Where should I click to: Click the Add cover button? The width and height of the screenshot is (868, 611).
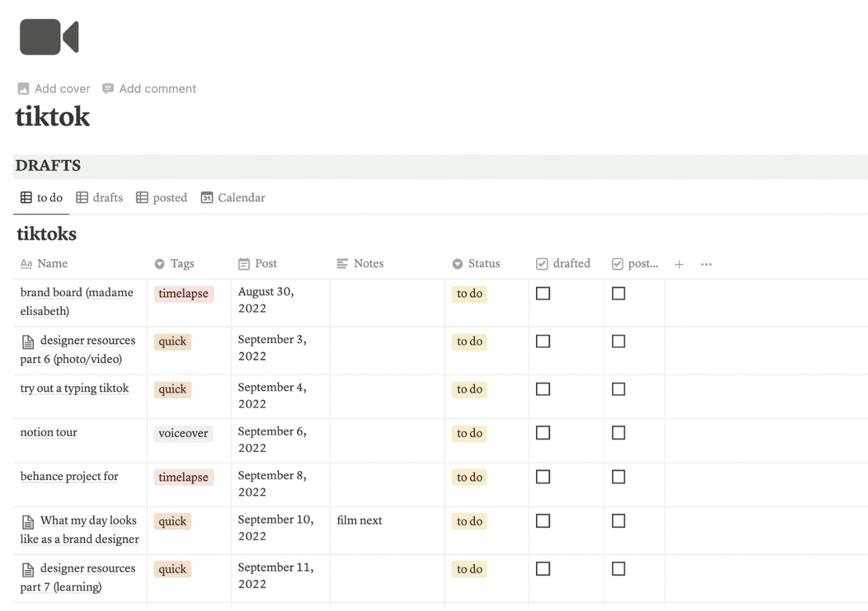point(54,89)
